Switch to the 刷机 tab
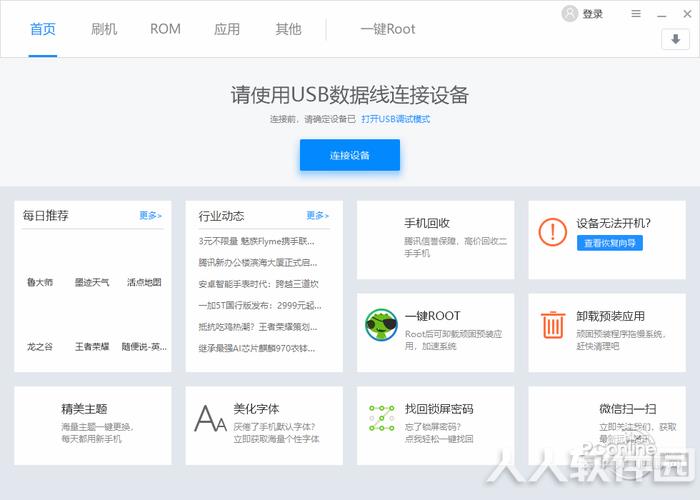 click(104, 29)
